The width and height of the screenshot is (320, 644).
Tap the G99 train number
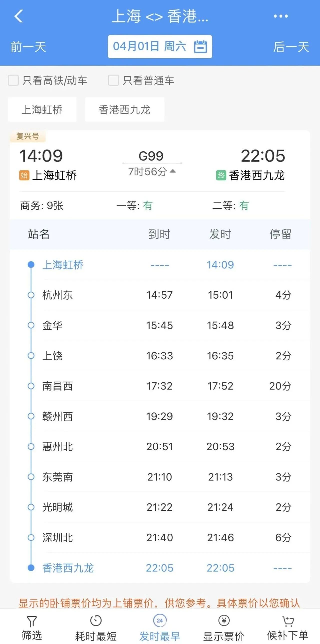pyautogui.click(x=151, y=156)
